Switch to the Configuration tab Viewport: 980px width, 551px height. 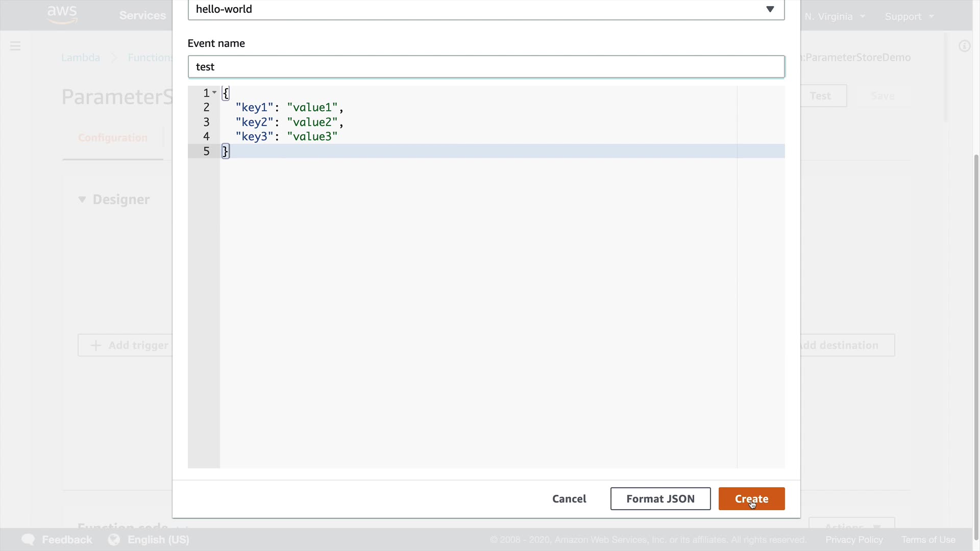[113, 138]
